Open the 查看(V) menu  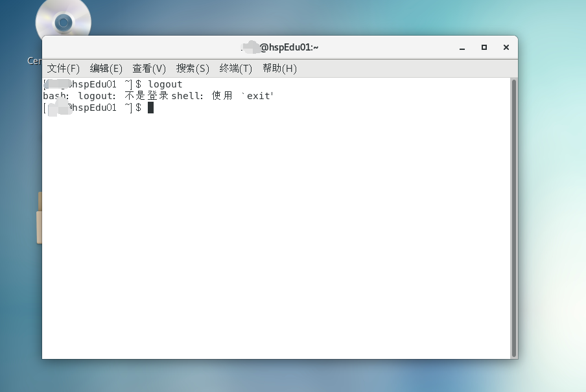pyautogui.click(x=149, y=68)
